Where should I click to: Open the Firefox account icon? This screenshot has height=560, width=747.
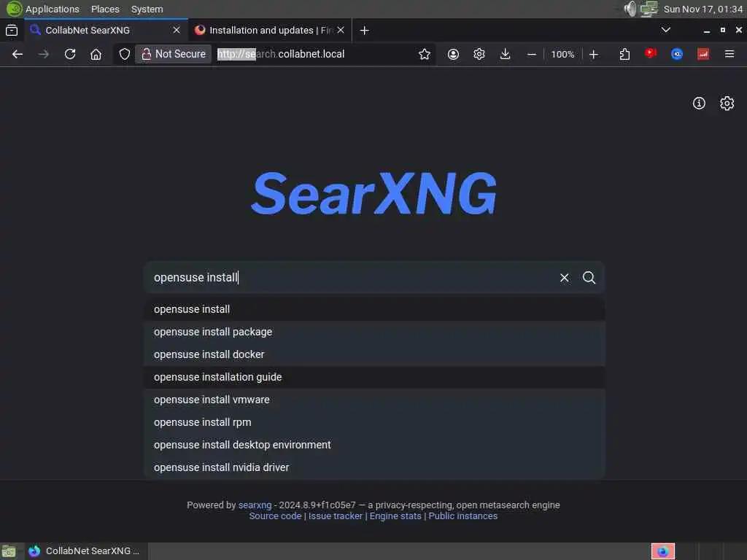coord(453,54)
